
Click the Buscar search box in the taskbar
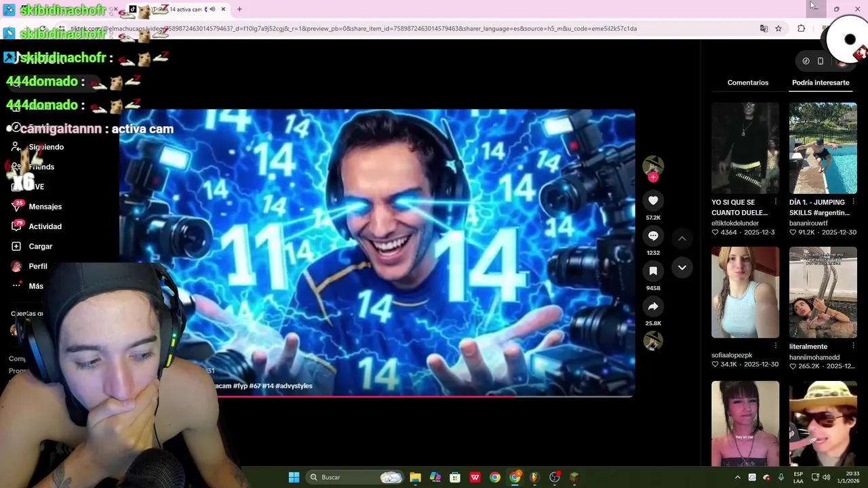click(x=356, y=477)
